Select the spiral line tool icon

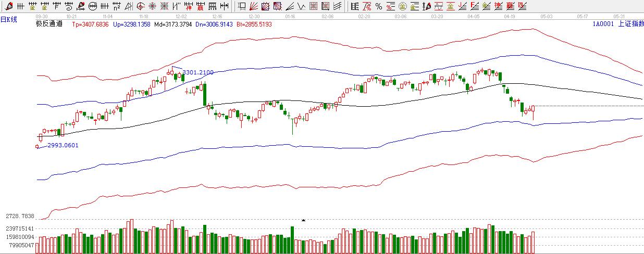[68, 6]
